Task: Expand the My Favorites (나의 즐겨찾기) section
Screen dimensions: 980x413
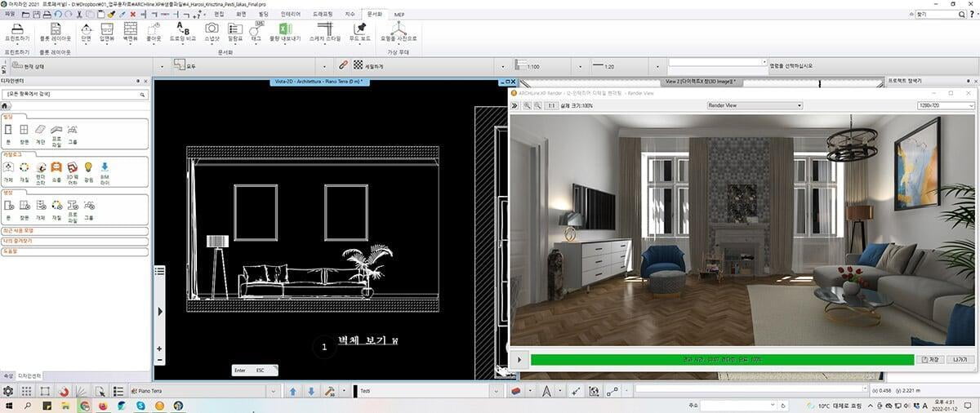Action: click(74, 242)
